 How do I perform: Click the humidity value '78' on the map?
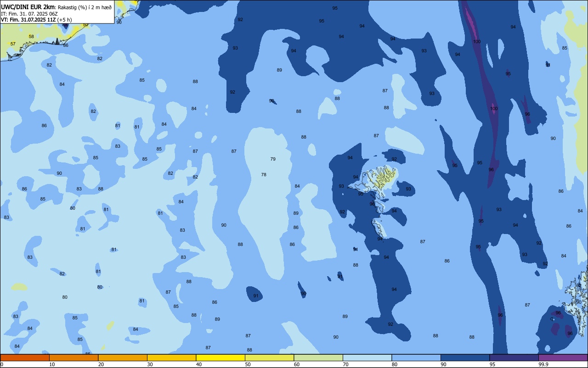coord(264,175)
